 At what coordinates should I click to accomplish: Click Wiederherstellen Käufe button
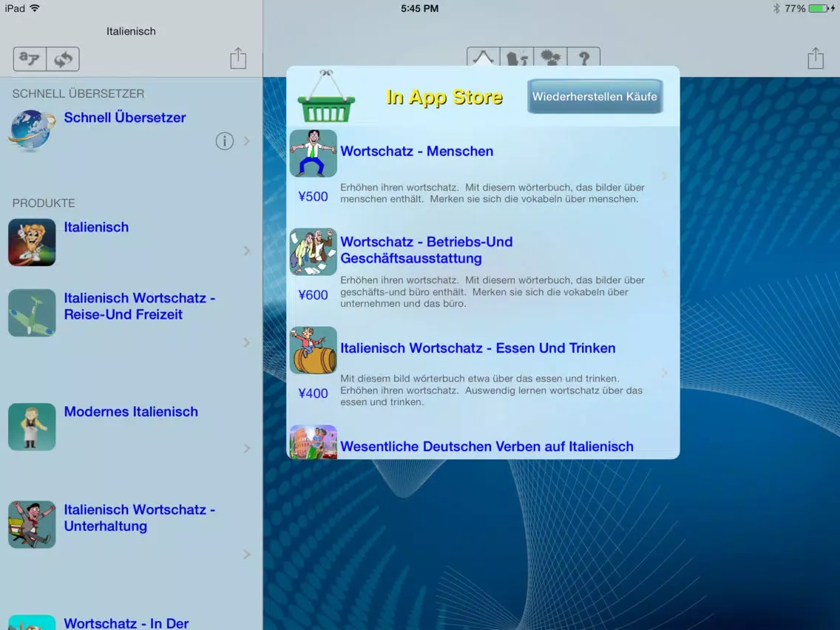coord(595,96)
